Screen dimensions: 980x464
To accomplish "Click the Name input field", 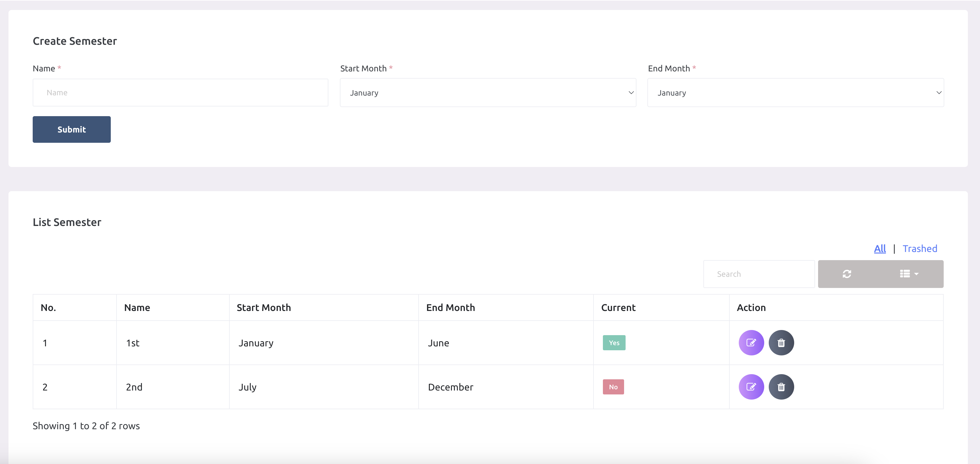I will [x=181, y=93].
